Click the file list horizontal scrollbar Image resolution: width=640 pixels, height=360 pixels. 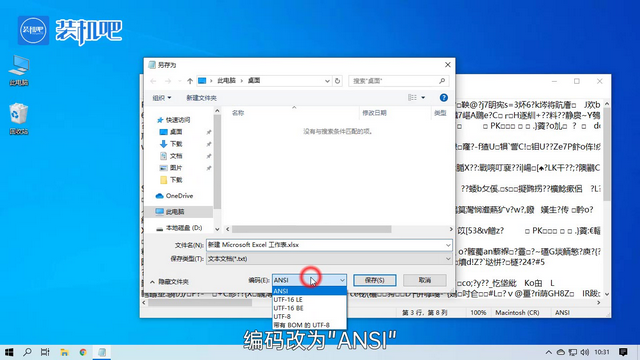[x=311, y=229]
